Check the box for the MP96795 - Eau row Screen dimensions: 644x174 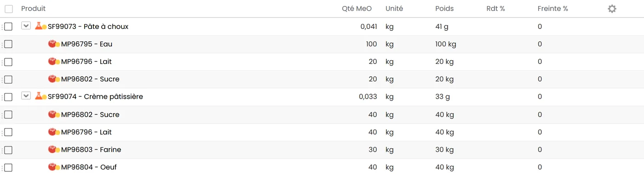(x=8, y=44)
